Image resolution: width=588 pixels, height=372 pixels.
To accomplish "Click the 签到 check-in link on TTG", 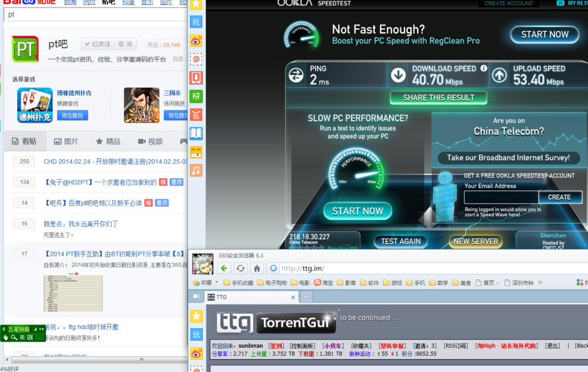I will [x=276, y=346].
